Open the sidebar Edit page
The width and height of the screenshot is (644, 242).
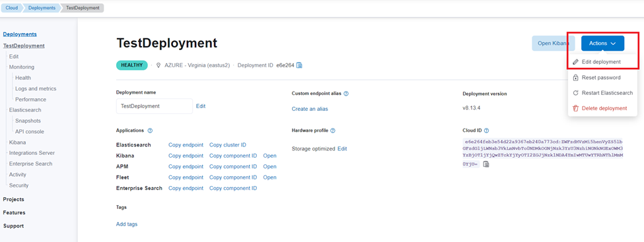pyautogui.click(x=14, y=57)
